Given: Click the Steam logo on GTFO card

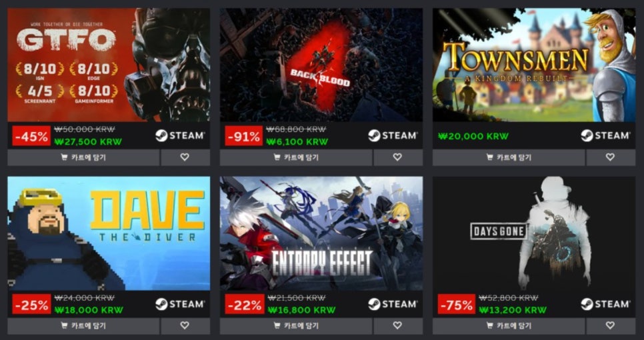Looking at the screenshot, I should (x=180, y=135).
